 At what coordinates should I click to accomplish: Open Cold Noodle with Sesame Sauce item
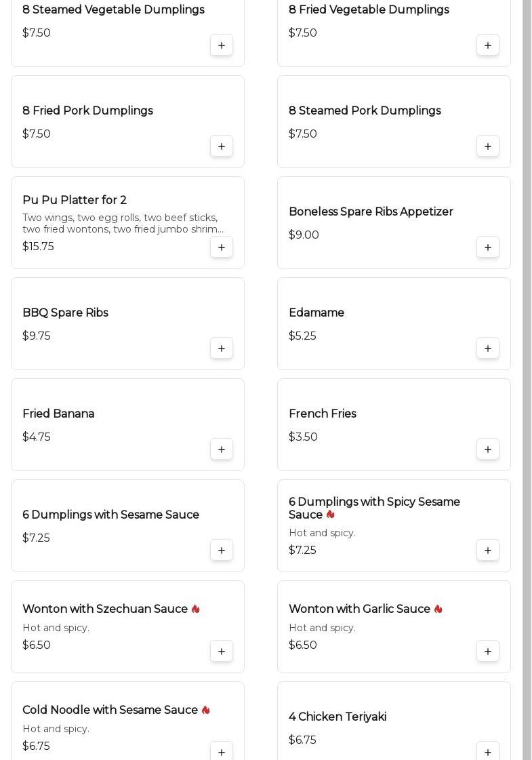tap(110, 711)
